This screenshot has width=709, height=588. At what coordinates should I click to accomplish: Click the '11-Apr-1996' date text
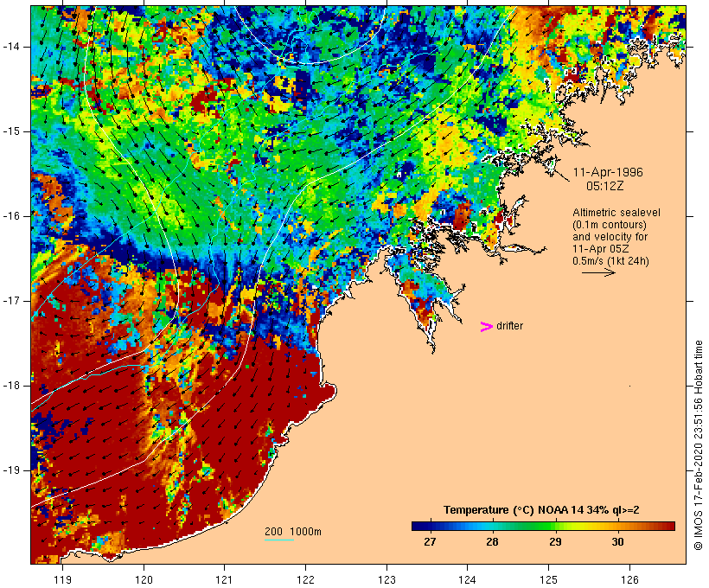[x=608, y=172]
